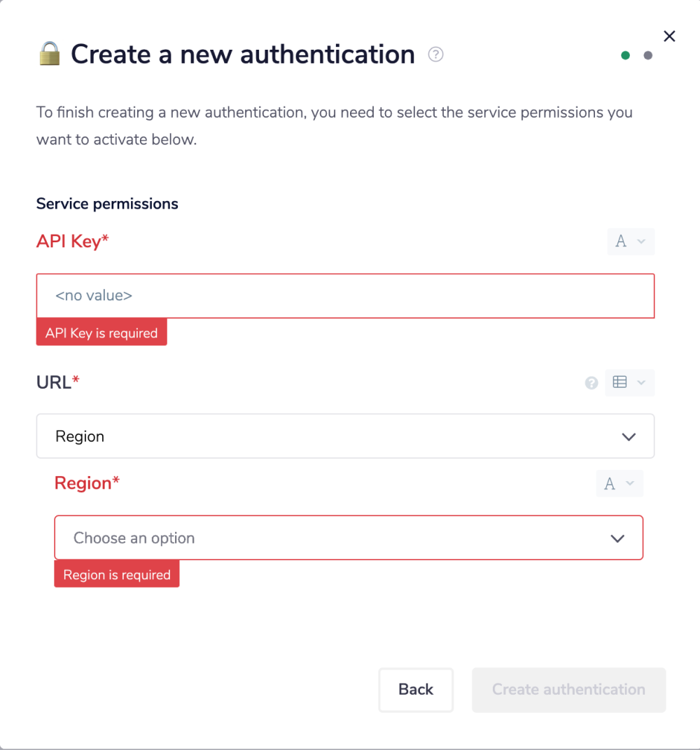Select the Service permissions section label
This screenshot has height=750, width=700.
pos(107,204)
